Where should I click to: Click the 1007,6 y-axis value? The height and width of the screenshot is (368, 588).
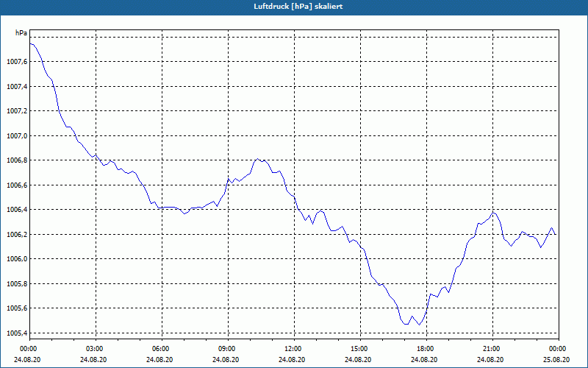point(17,62)
